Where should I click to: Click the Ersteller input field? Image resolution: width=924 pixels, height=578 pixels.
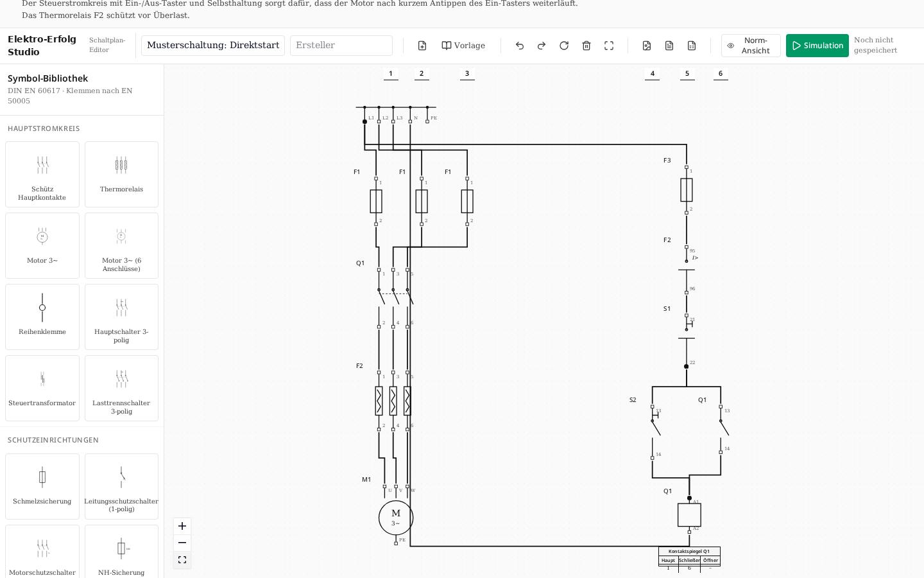click(x=341, y=46)
